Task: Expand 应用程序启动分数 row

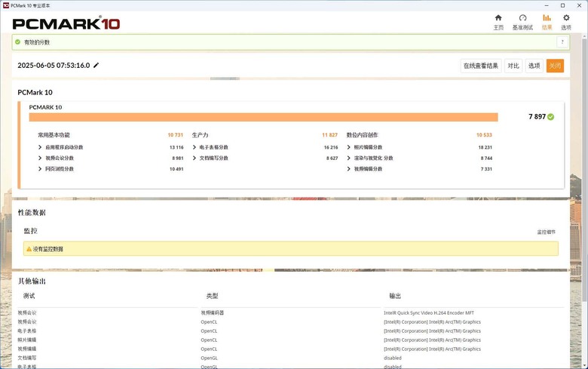Action: coord(40,147)
